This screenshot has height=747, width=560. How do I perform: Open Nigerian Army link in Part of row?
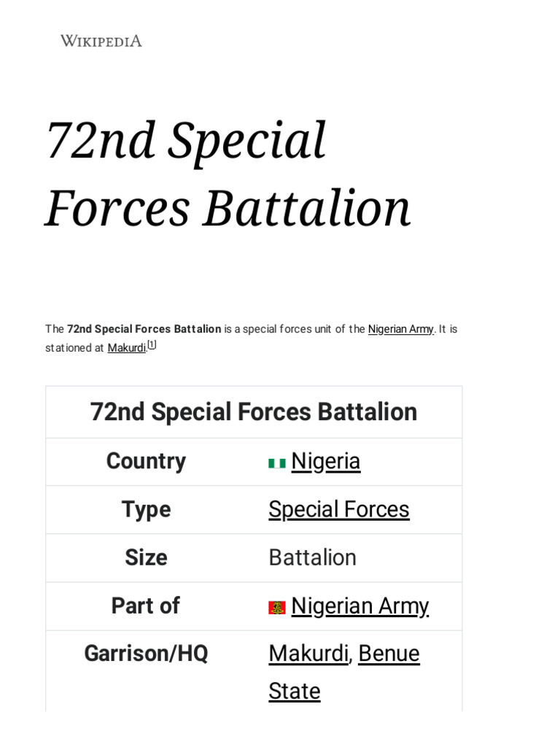pyautogui.click(x=359, y=605)
